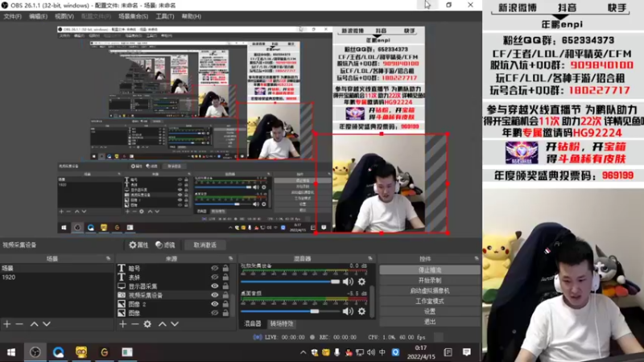Viewport: 644px width, 362px height.
Task: Click the 开始录制 button
Action: (x=430, y=280)
